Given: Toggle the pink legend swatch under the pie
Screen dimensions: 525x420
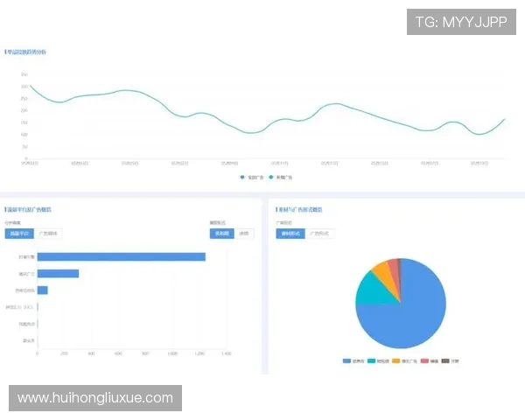Looking at the screenshot, I should point(423,360).
